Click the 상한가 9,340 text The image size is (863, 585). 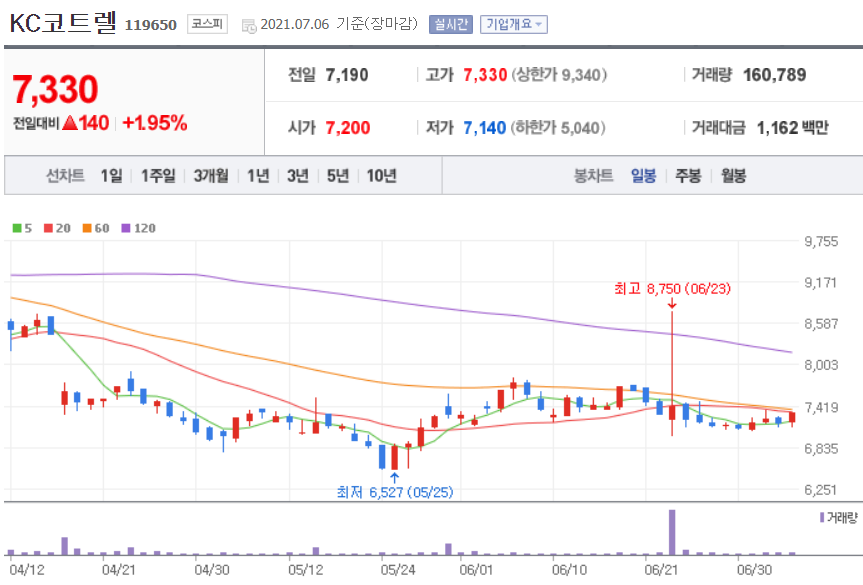click(559, 75)
